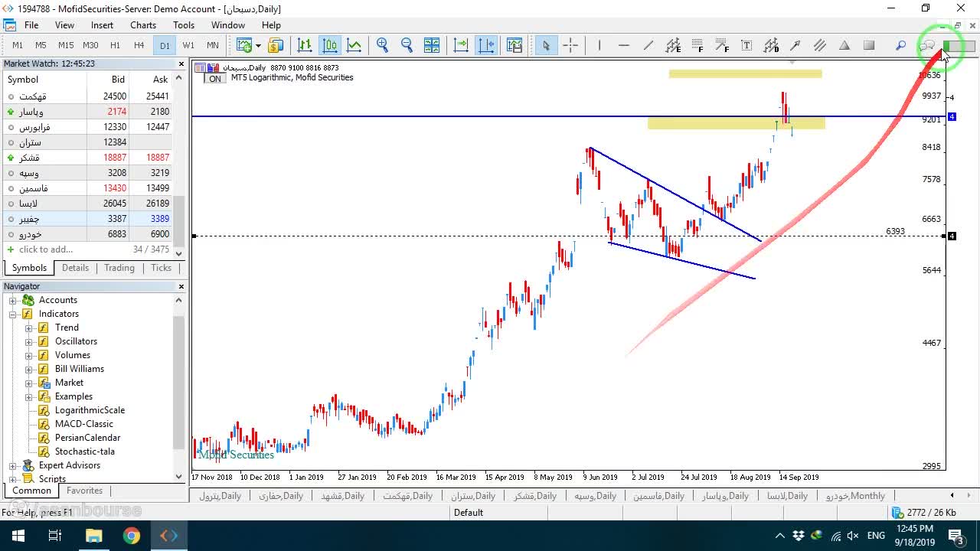Screen dimensions: 980x551
Task: Zoom out the chart with magnifier minus
Action: [407, 45]
